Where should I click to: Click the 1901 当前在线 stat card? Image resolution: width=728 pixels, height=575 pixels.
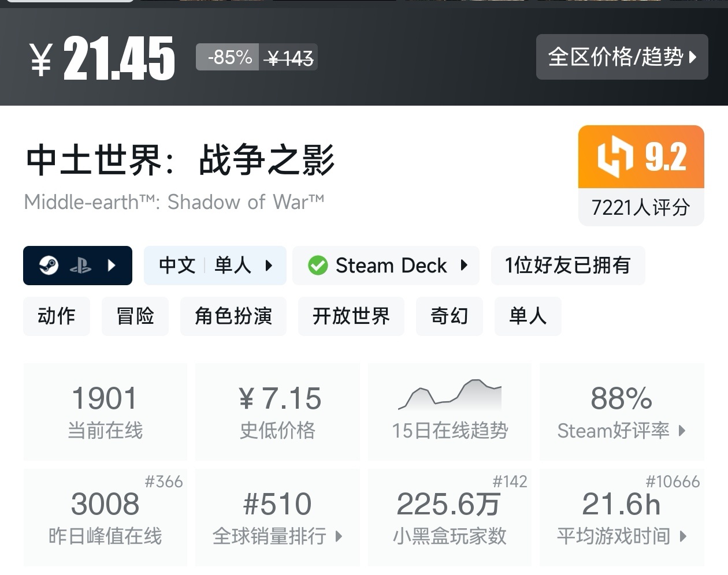(x=105, y=412)
